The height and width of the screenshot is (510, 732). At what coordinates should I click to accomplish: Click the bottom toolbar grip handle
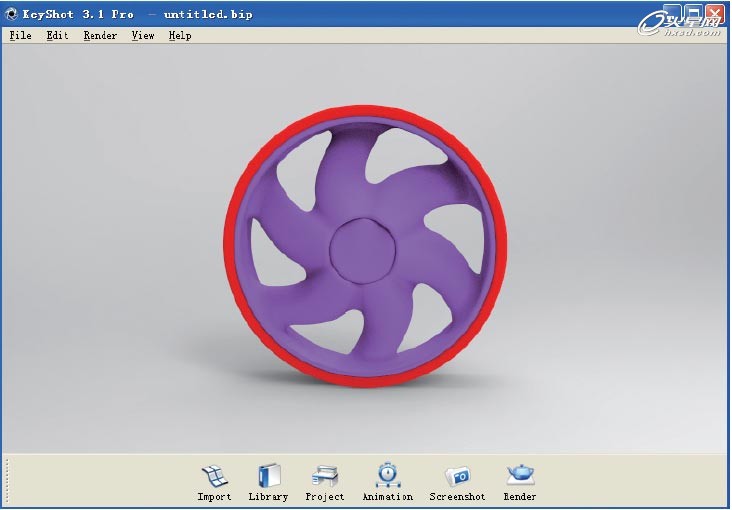click(6, 481)
